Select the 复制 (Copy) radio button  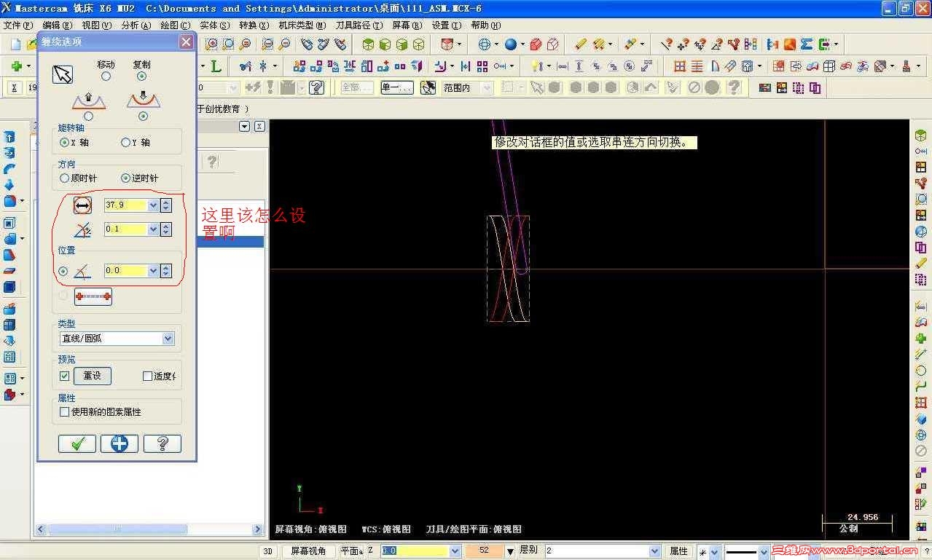click(141, 76)
